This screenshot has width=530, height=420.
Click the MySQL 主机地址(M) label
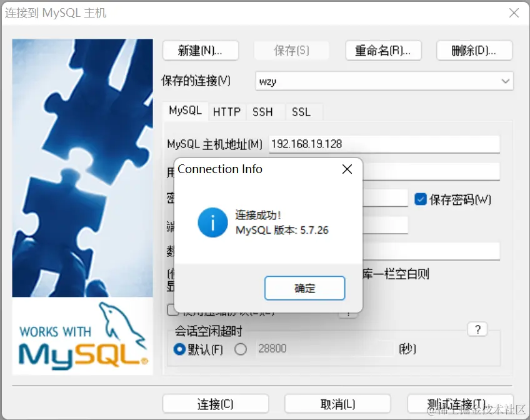(x=214, y=144)
